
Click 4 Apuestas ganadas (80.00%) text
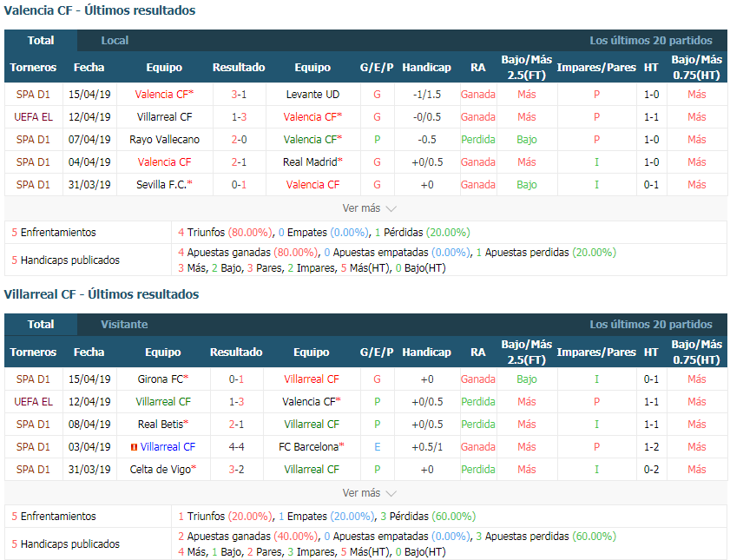[x=247, y=253]
